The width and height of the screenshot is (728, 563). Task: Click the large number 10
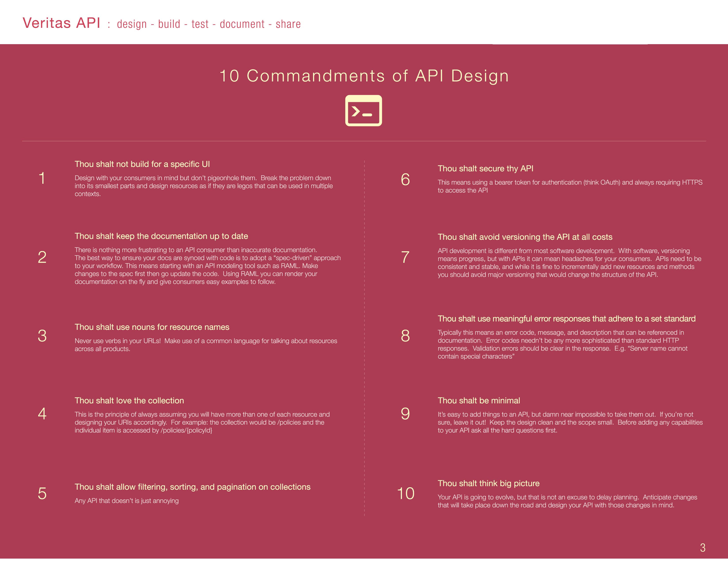(406, 494)
